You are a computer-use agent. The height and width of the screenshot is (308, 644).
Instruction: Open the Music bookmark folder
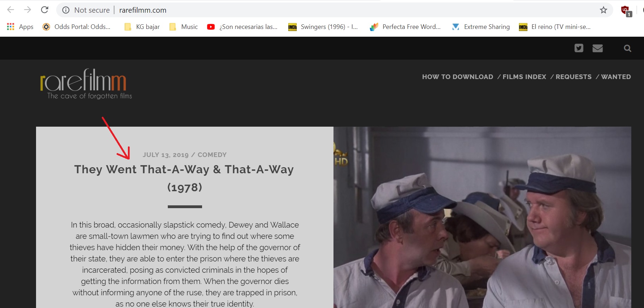pos(183,27)
